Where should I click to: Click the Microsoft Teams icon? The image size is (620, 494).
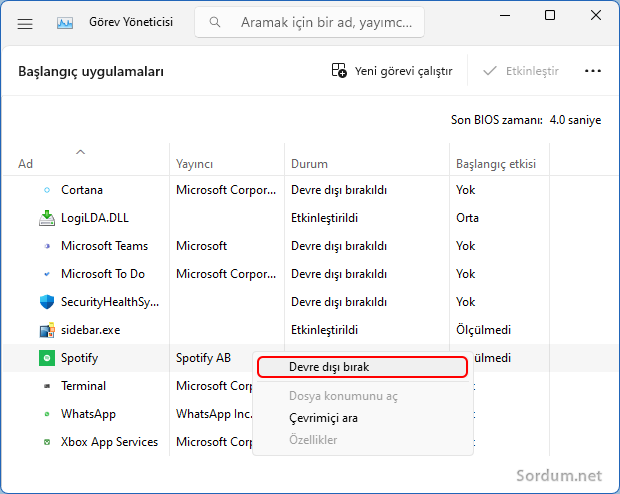pyautogui.click(x=47, y=246)
